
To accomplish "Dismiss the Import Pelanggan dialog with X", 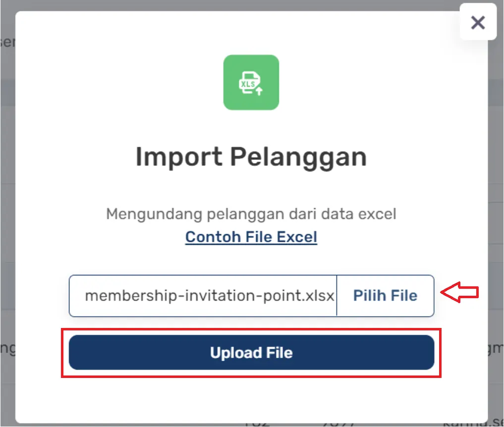I will (477, 22).
